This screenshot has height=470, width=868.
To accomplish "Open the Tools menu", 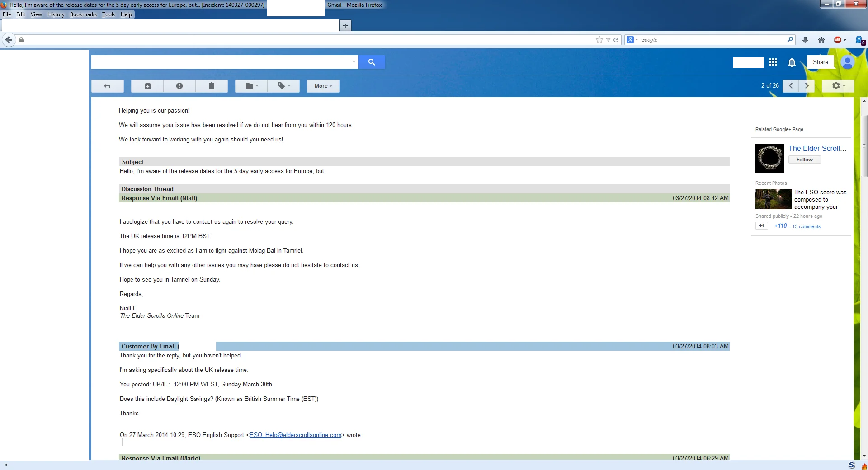I will (108, 14).
